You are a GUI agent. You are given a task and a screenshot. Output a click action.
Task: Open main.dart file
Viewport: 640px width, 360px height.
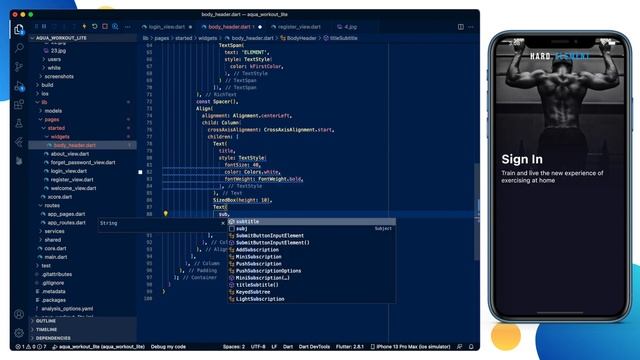(x=56, y=257)
